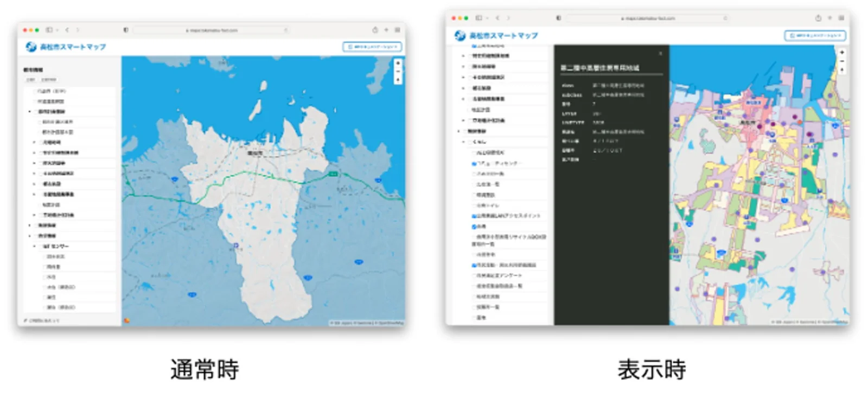The image size is (868, 397).
Task: Open a new tab with the plus icon in 通常時 window
Action: (x=386, y=30)
